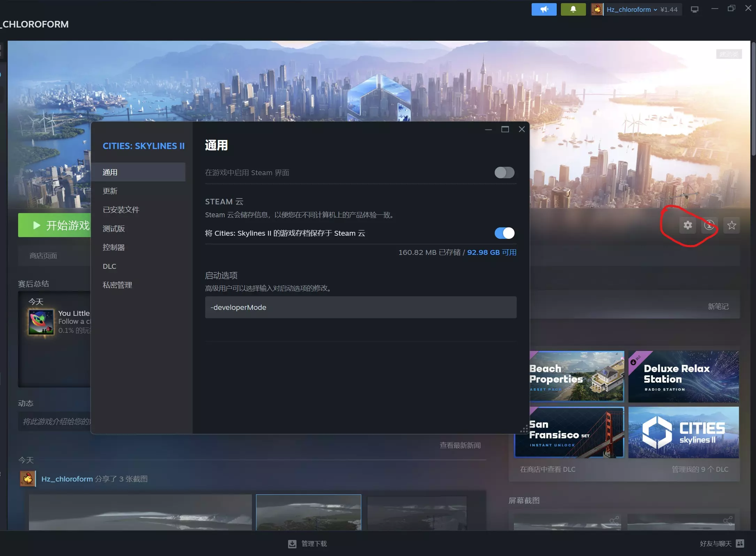
Task: Enable Steam overlay in-game toggle
Action: pos(504,172)
